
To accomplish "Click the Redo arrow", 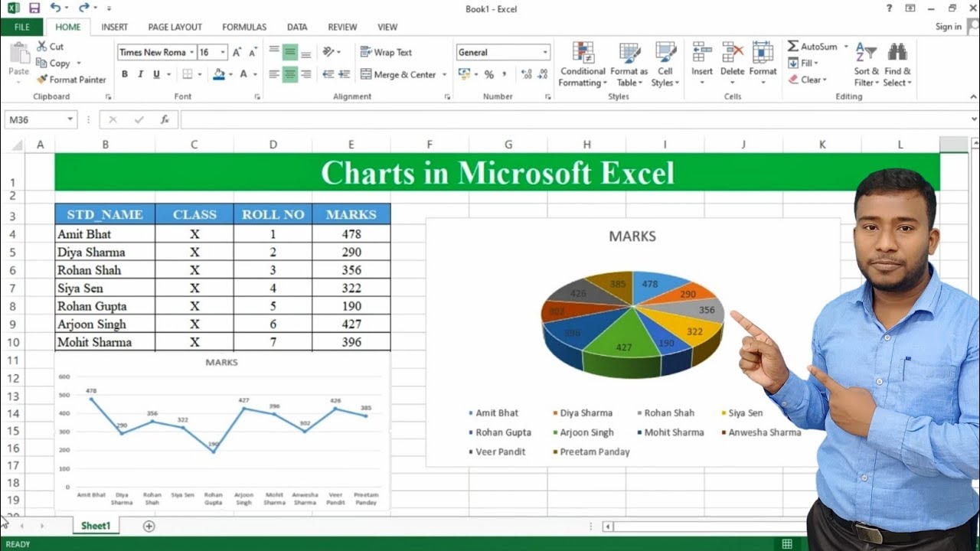I will [83, 8].
